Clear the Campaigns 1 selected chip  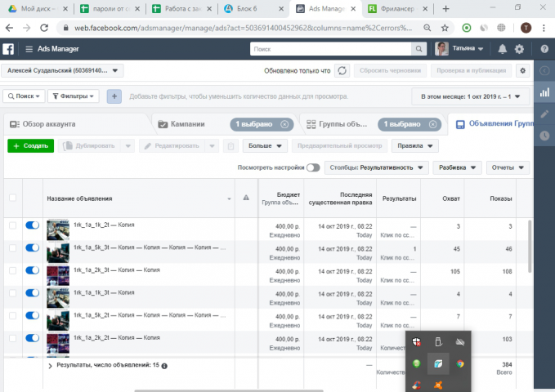click(284, 124)
